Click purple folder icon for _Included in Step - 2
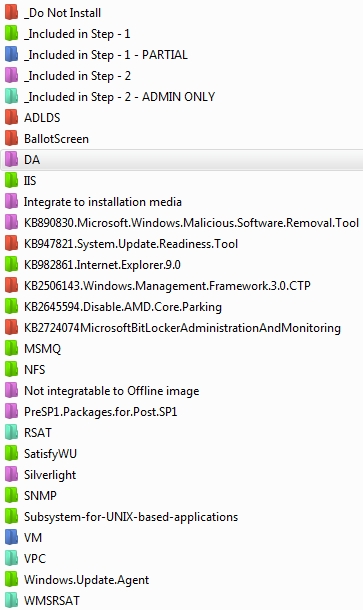363x610 pixels. 11,76
